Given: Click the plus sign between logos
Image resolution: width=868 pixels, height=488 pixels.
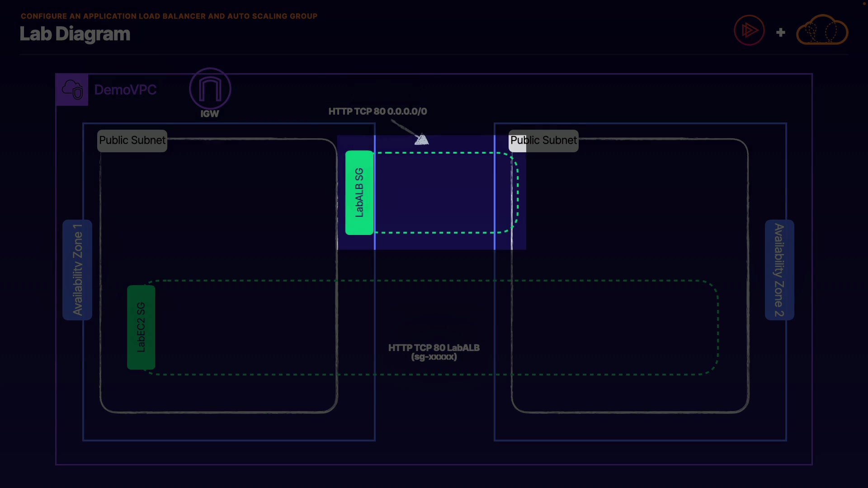Looking at the screenshot, I should coord(780,33).
